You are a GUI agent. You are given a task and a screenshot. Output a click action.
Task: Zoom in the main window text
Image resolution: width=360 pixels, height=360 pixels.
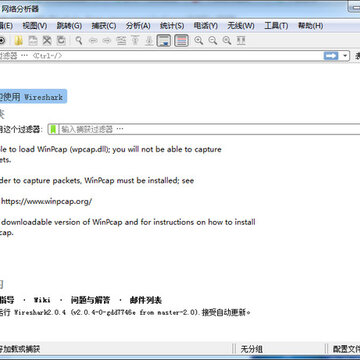(199, 41)
